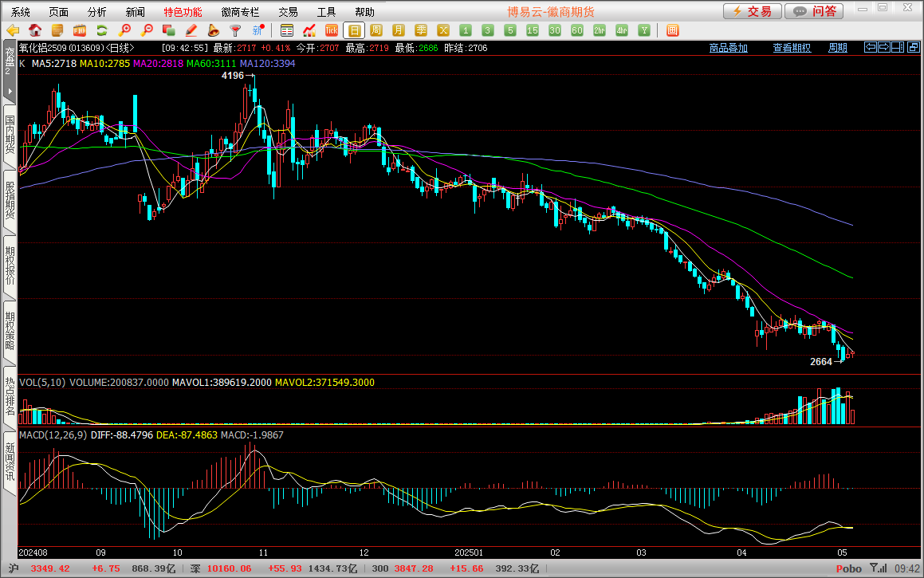Select the weekly 周 period button

(376, 30)
